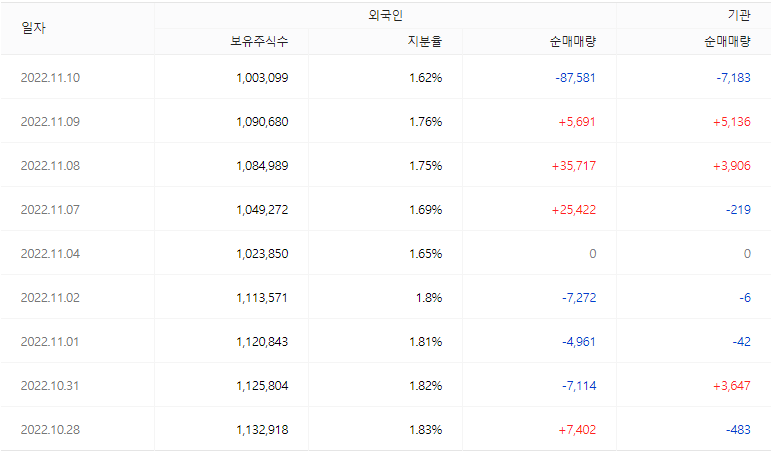Click the holdings value 1,132,918
Viewport: 772px width, 455px height.
coord(262,430)
